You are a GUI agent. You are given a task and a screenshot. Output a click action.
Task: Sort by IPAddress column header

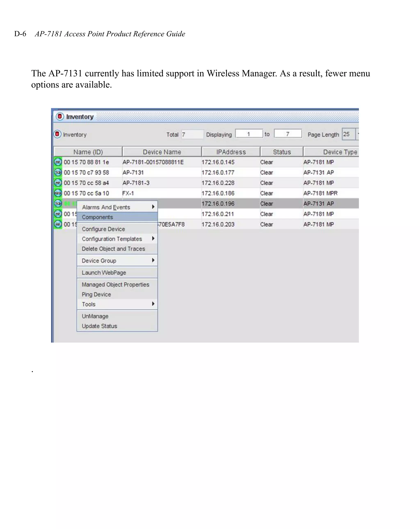tap(231, 152)
